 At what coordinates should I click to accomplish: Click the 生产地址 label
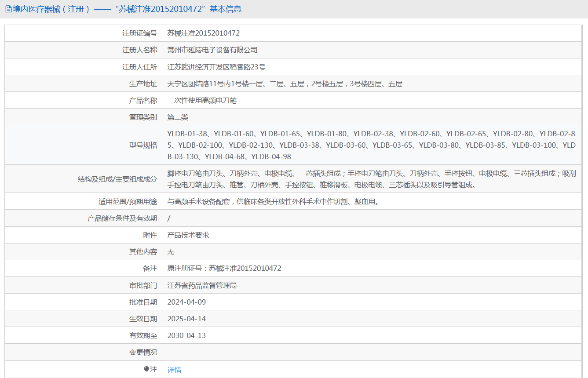143,84
